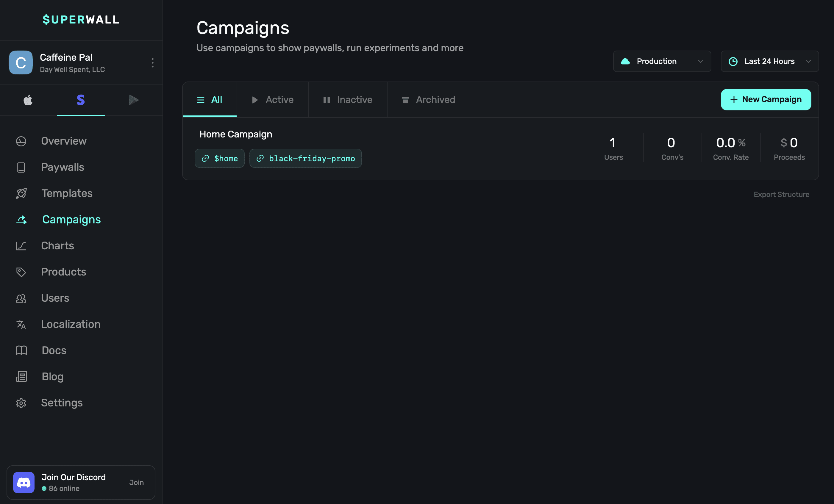
Task: Open the Caffeine Pal app options menu
Action: click(153, 62)
